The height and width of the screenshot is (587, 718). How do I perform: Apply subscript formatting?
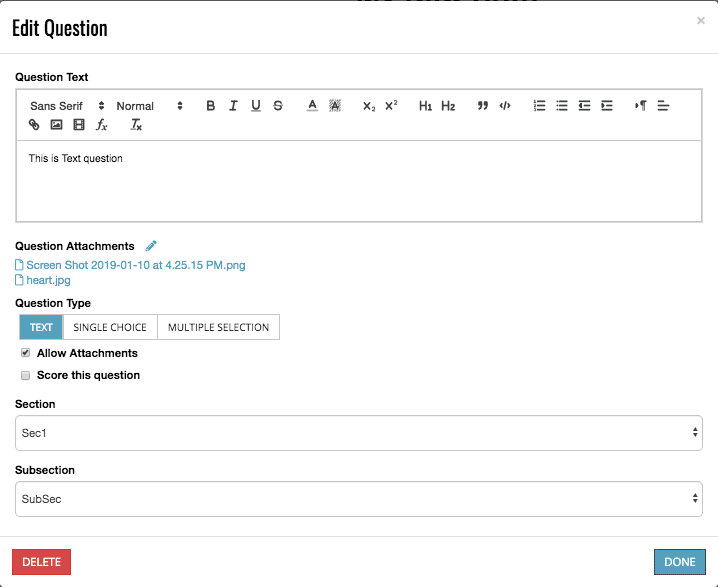[x=369, y=106]
